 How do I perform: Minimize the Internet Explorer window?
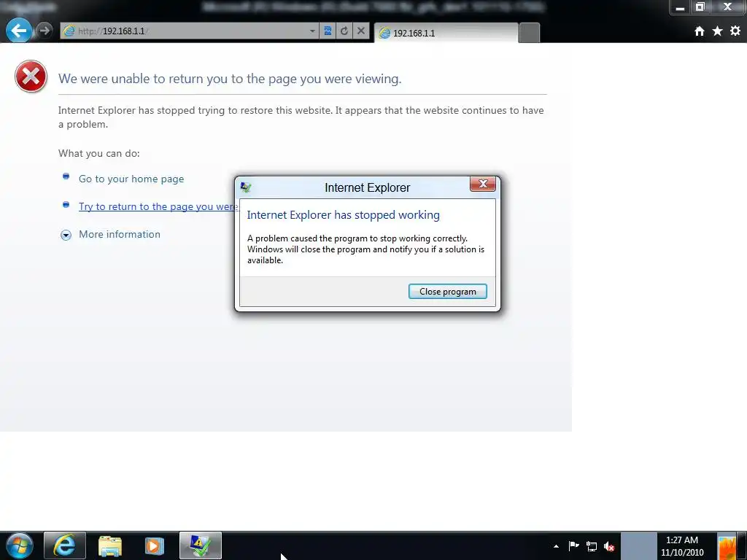click(681, 7)
